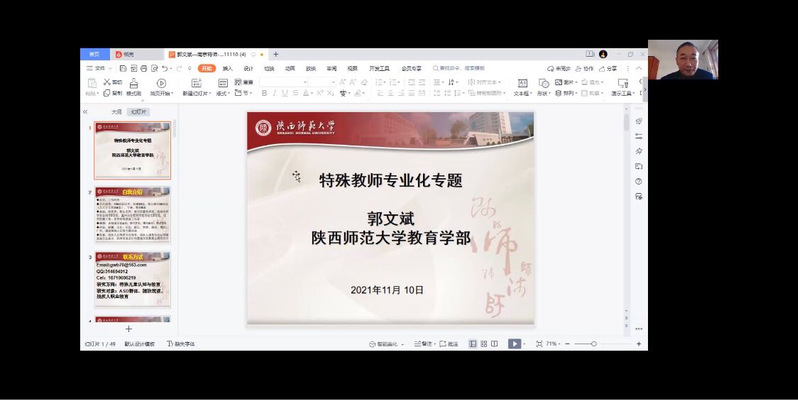The image size is (798, 400).
Task: Switch to the 大纲 outline panel tab
Action: [x=116, y=112]
